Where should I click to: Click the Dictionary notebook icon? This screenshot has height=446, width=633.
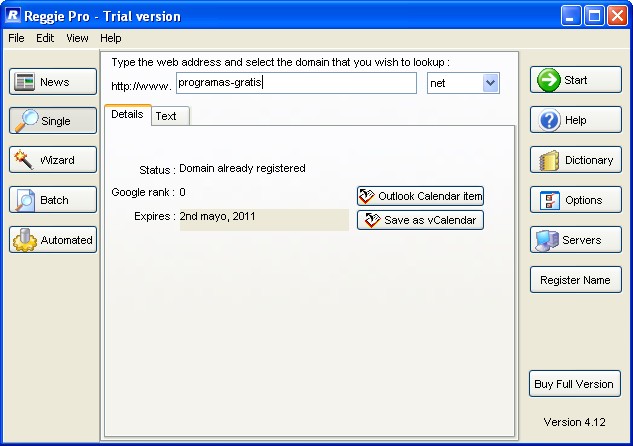point(549,160)
